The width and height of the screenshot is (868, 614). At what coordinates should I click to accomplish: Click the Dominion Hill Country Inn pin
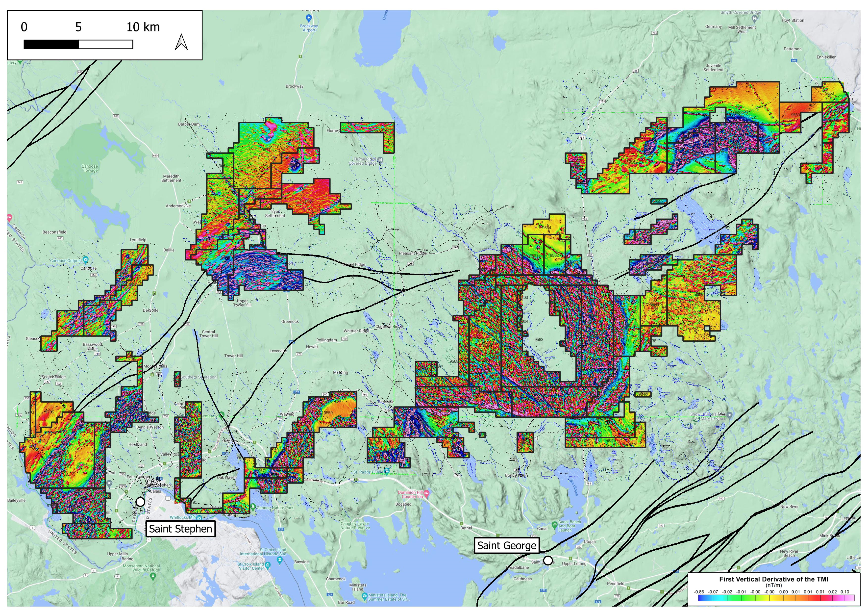click(x=426, y=493)
